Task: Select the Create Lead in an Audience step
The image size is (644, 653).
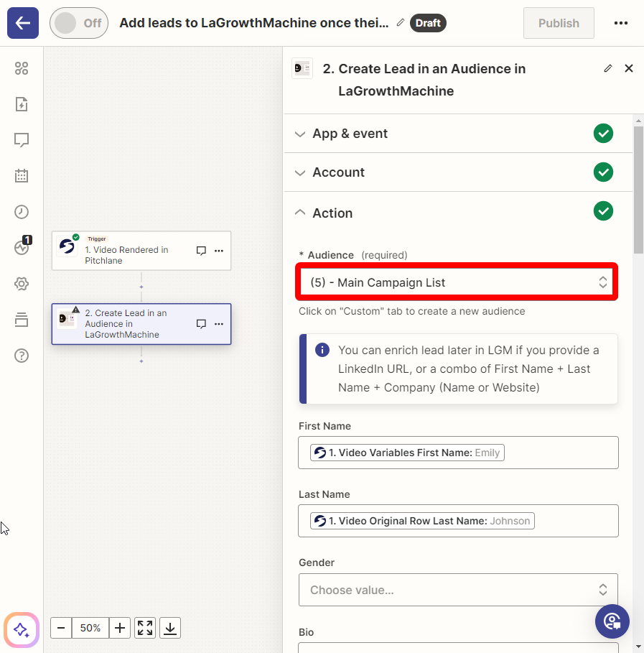Action: pos(141,324)
